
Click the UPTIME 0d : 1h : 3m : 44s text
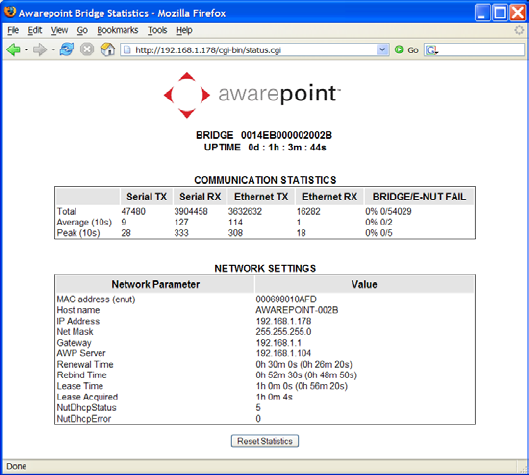point(265,147)
